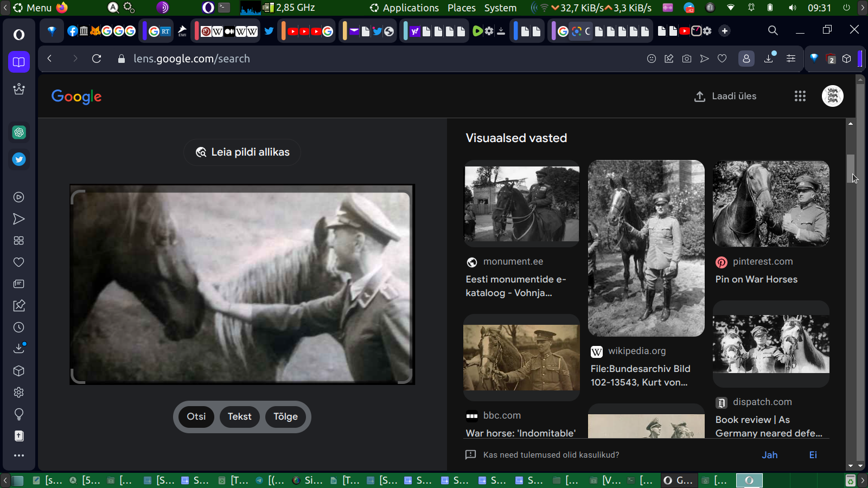Open History clock icon in sidebar
Screen dimensions: 868x488
19,328
